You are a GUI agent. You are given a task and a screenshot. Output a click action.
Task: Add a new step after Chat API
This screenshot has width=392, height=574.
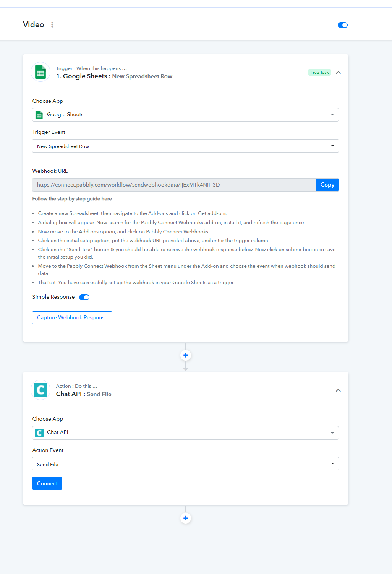click(186, 518)
